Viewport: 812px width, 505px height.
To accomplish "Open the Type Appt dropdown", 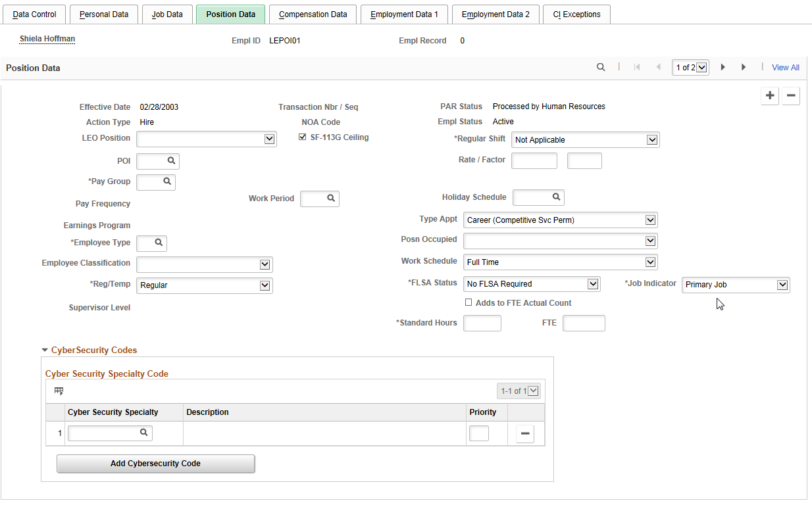I will (x=561, y=220).
